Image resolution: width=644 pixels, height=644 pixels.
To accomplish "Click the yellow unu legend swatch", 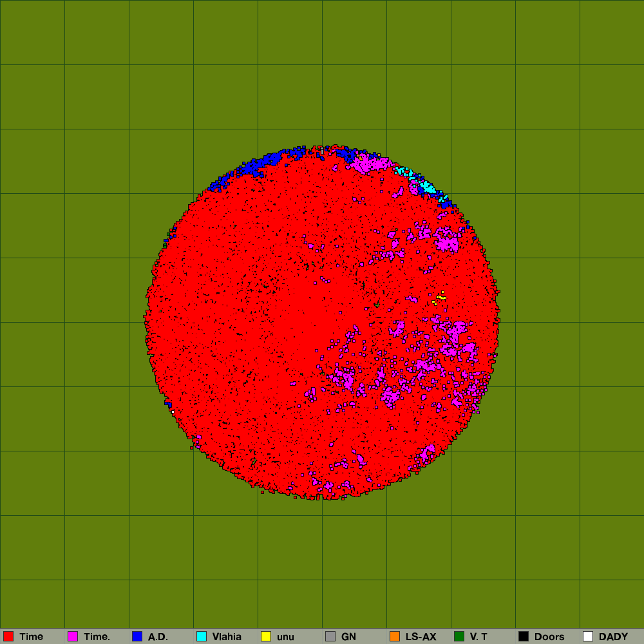I will [266, 636].
